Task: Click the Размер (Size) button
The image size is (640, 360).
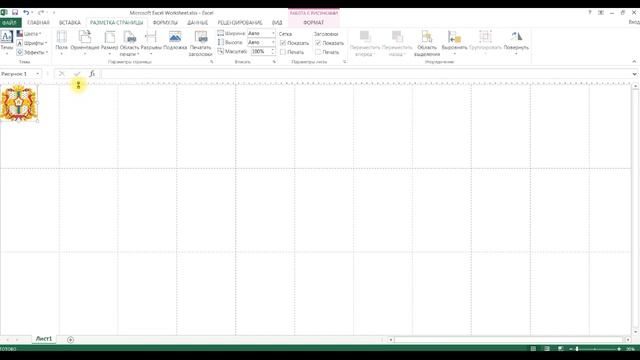Action: (x=109, y=43)
